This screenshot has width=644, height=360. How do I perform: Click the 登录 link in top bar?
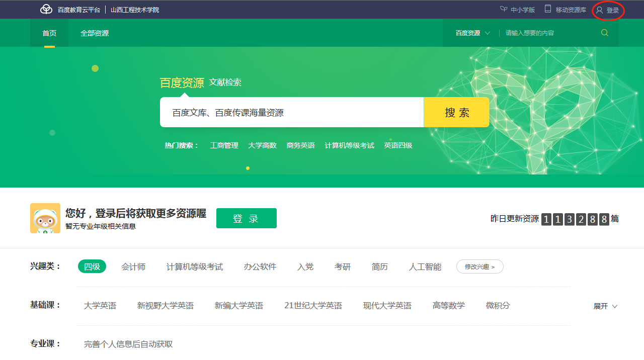tap(613, 10)
